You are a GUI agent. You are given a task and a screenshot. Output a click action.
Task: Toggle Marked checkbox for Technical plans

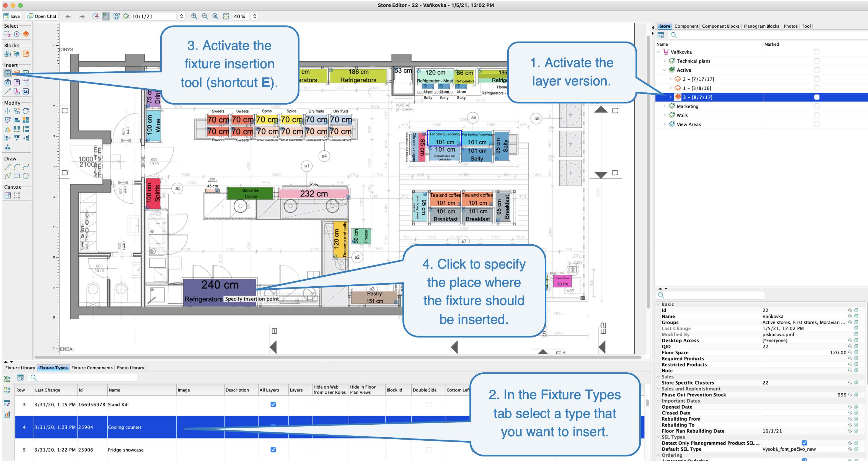click(817, 61)
